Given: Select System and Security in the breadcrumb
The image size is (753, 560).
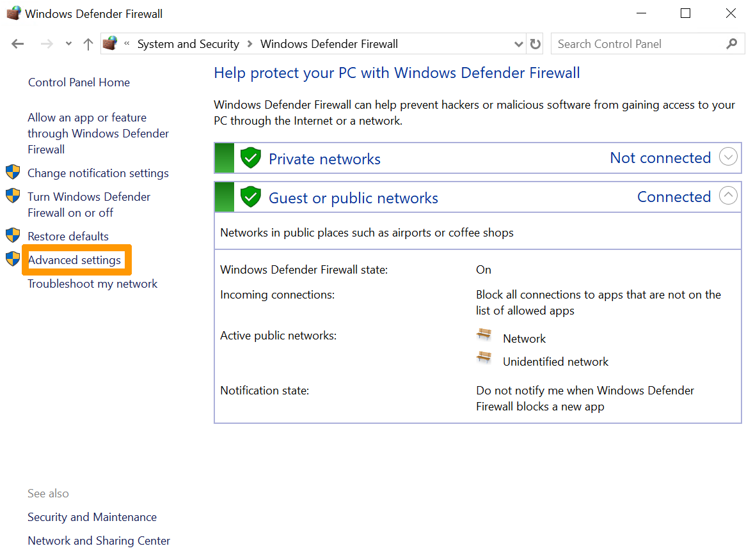Looking at the screenshot, I should pyautogui.click(x=188, y=43).
